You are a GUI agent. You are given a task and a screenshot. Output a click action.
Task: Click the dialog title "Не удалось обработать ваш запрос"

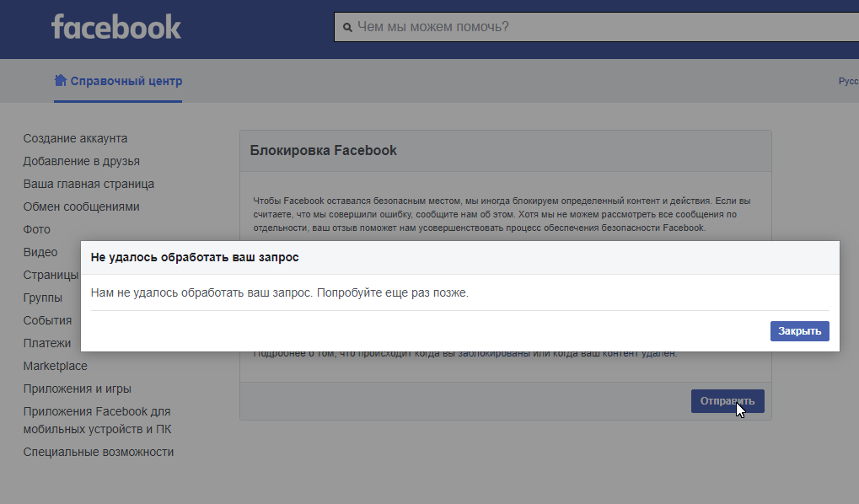point(195,258)
